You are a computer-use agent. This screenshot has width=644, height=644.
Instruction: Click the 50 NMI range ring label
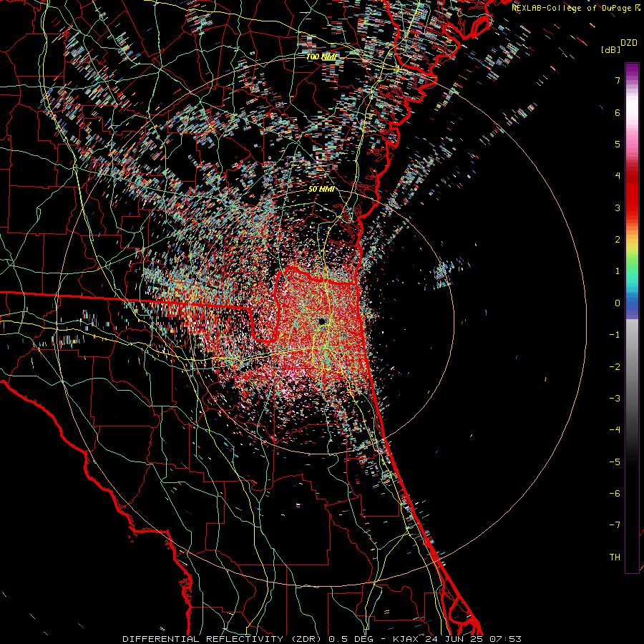(321, 189)
